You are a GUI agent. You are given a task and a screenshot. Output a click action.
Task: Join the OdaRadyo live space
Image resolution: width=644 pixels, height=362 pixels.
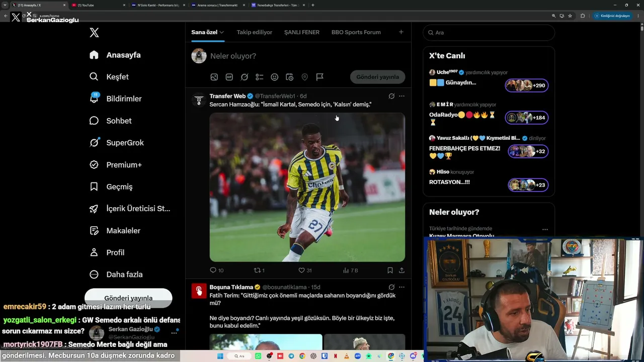tap(527, 118)
